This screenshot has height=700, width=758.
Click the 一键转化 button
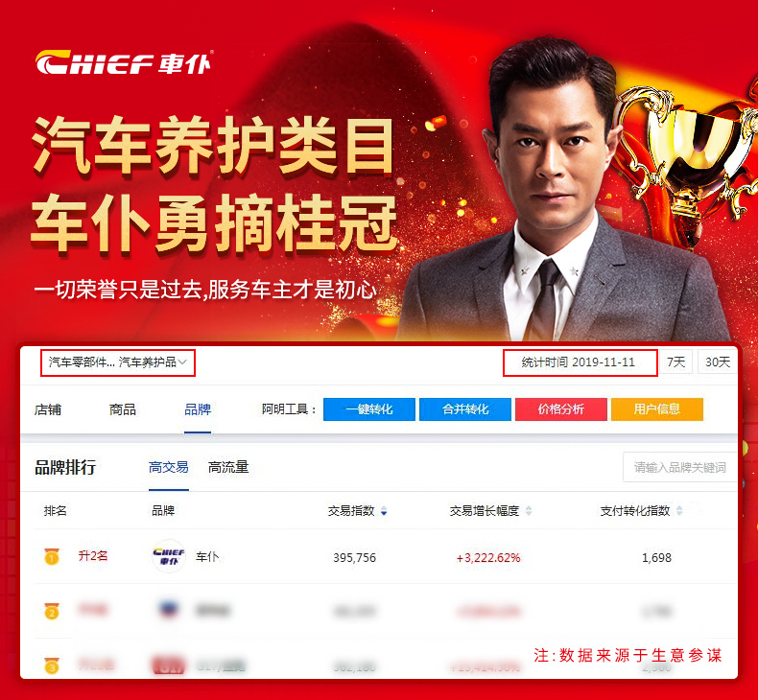[x=368, y=409]
